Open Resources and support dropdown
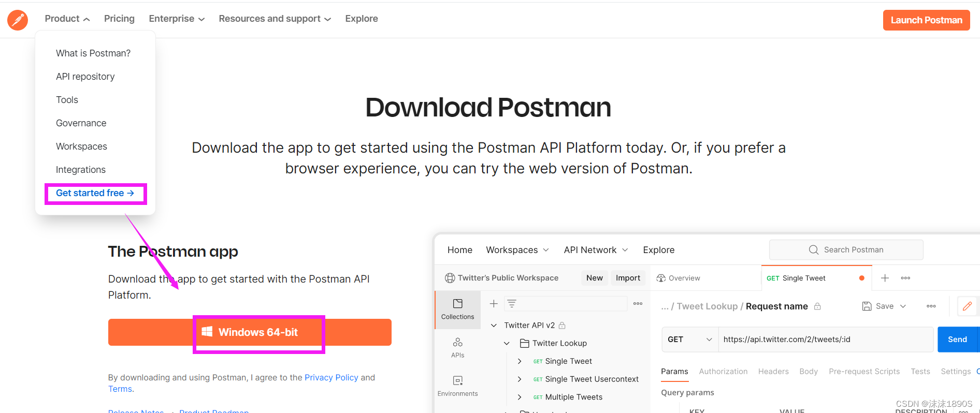 (x=275, y=19)
